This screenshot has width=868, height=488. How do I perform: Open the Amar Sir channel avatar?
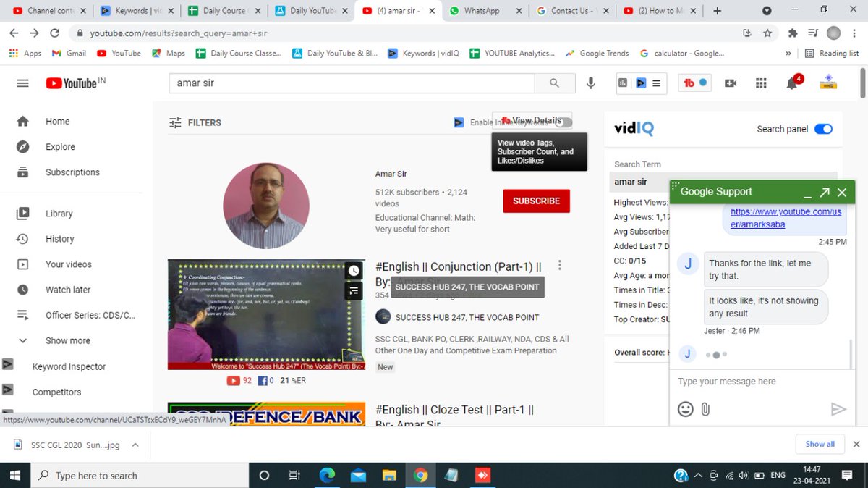coord(266,206)
